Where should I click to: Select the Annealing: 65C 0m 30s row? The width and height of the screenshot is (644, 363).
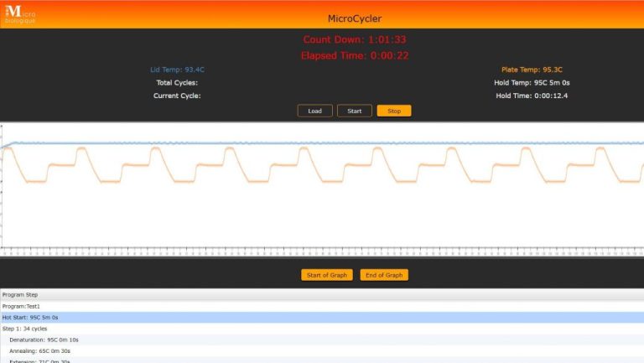pyautogui.click(x=322, y=350)
